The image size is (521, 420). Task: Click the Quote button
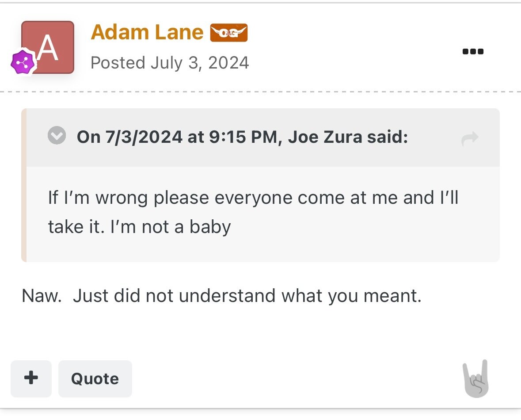pos(95,378)
